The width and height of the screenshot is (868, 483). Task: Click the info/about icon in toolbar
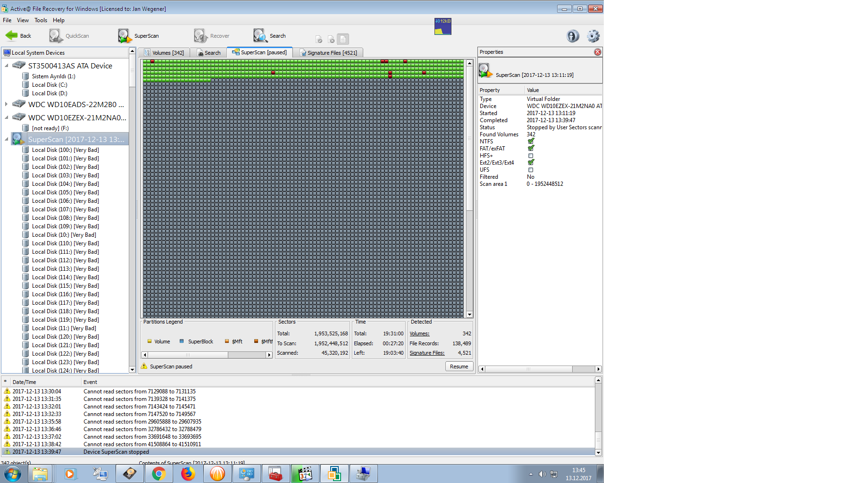tap(573, 36)
